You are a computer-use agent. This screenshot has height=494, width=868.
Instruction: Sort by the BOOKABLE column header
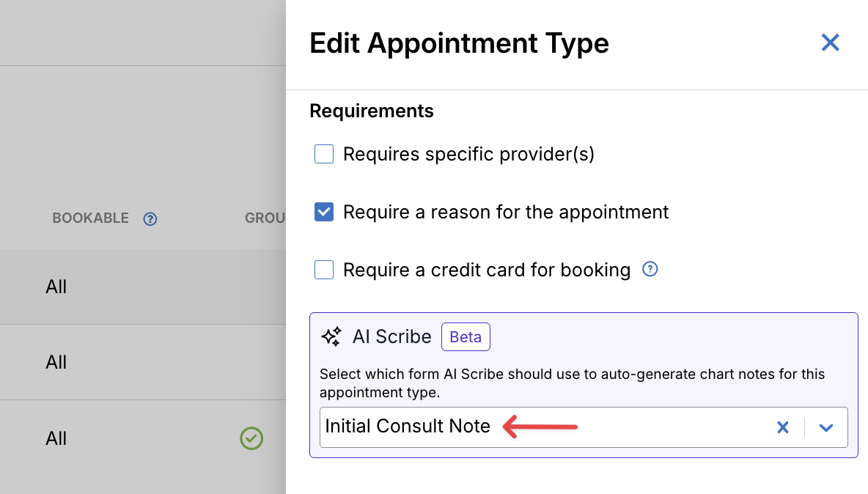pos(90,218)
